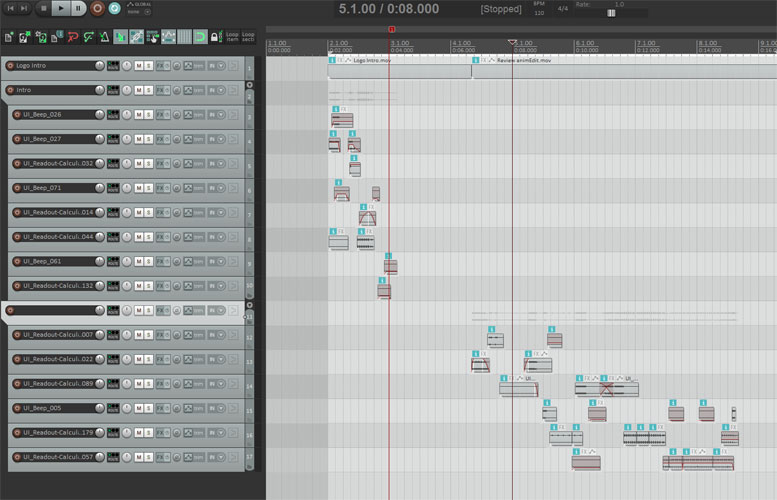Click the New Project toolbar icon
This screenshot has width=777, height=500.
coord(9,37)
